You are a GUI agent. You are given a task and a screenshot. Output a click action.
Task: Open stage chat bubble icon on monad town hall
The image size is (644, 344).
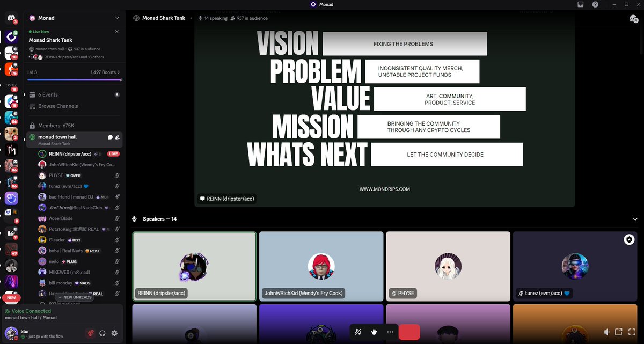click(110, 137)
